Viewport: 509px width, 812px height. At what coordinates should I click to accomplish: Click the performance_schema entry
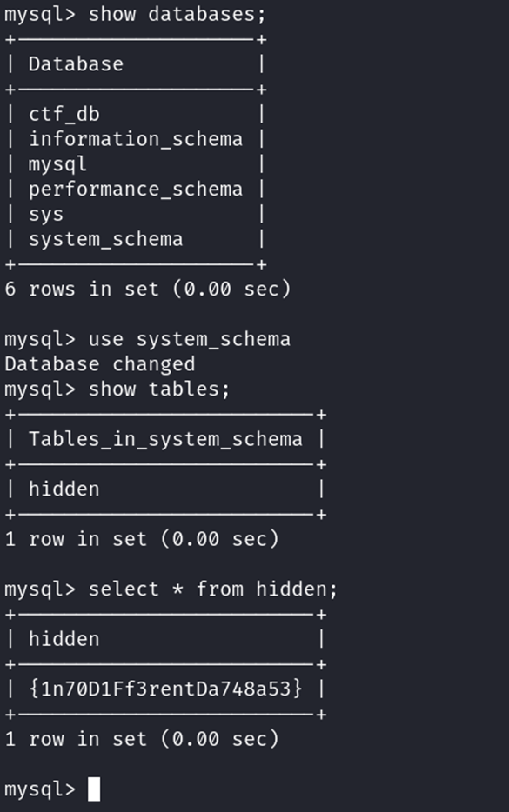tap(136, 189)
